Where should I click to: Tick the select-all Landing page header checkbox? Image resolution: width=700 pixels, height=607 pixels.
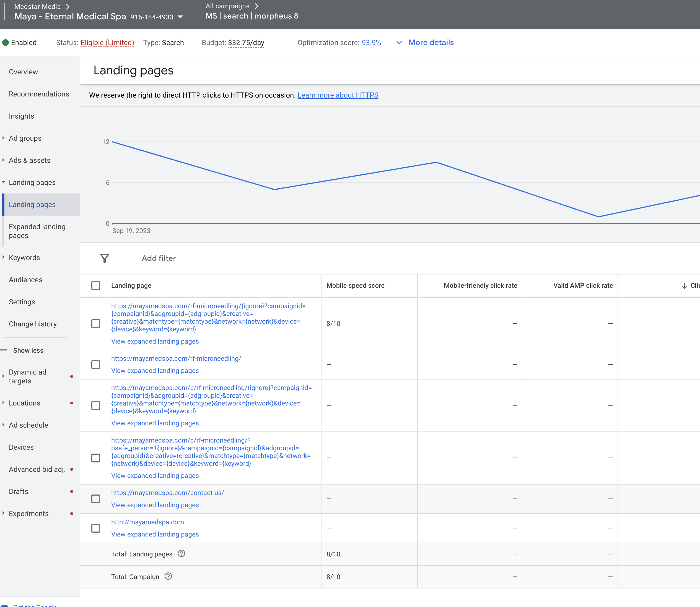96,286
